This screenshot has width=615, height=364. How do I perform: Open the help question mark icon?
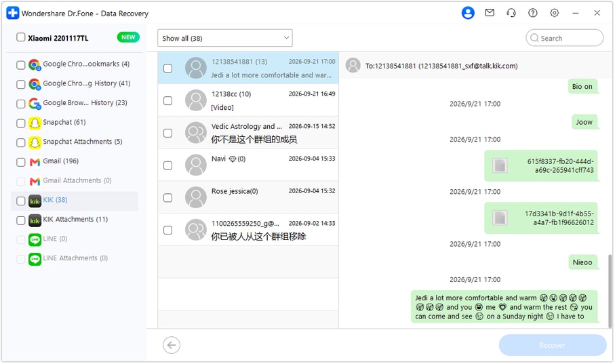[x=533, y=13]
